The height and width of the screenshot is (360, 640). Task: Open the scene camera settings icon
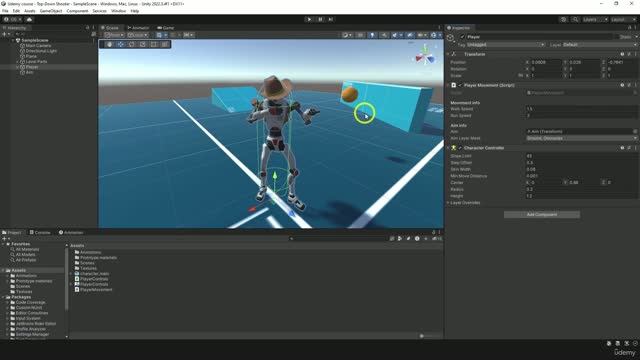pyautogui.click(x=421, y=35)
